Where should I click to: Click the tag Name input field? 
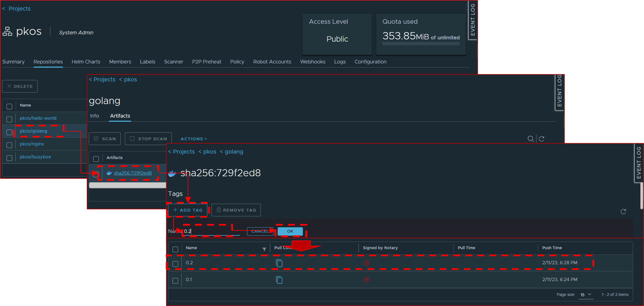(212, 231)
